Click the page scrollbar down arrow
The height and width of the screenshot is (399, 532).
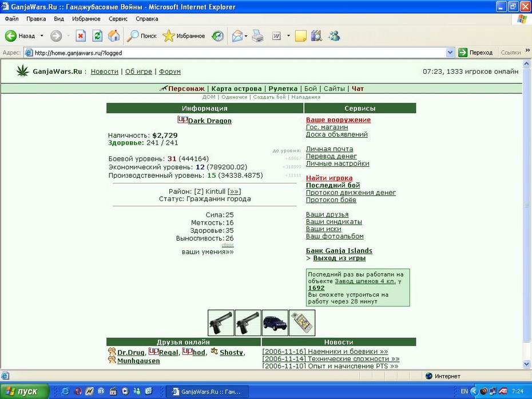click(x=527, y=364)
